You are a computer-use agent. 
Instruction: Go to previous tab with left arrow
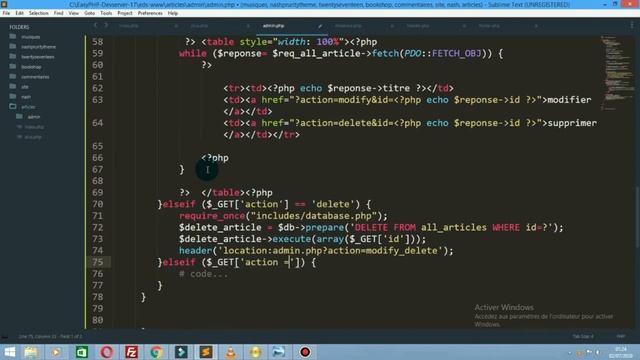(96, 25)
